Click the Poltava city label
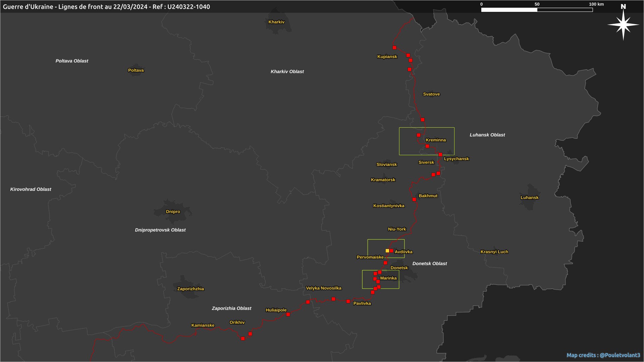The image size is (644, 362). click(136, 70)
